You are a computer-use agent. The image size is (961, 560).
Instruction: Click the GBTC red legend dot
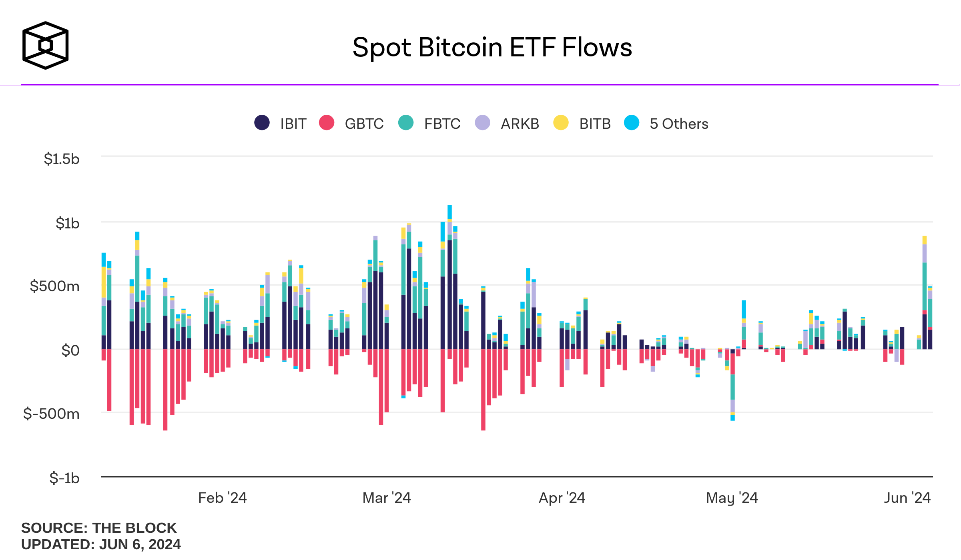coord(327,123)
